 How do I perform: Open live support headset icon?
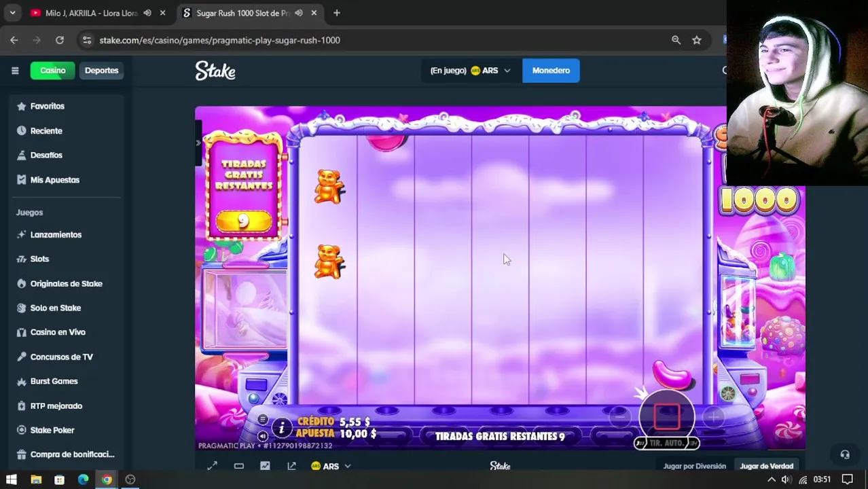845,454
